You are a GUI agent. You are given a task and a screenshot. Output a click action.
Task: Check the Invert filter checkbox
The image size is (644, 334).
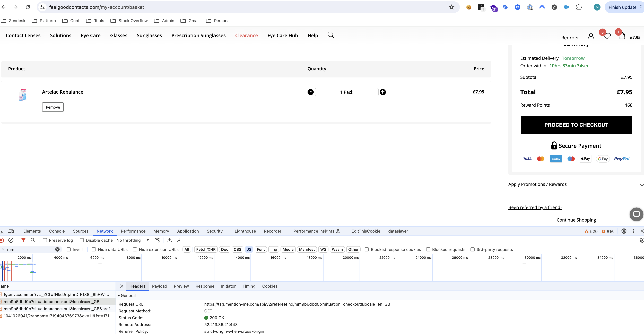coord(69,249)
